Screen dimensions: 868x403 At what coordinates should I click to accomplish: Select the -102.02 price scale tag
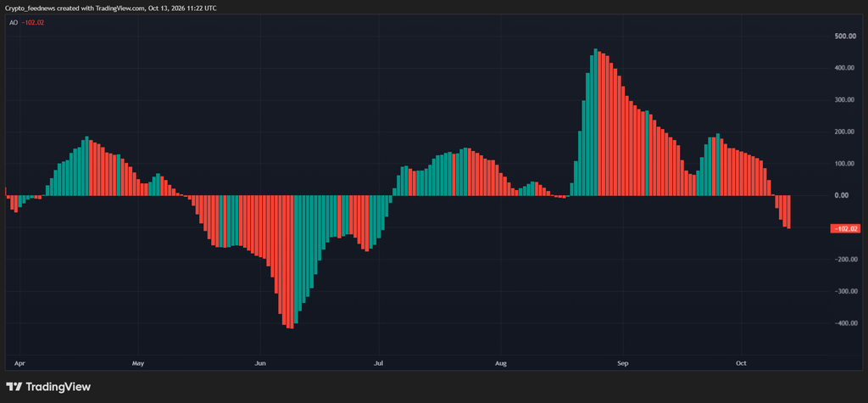click(x=845, y=228)
